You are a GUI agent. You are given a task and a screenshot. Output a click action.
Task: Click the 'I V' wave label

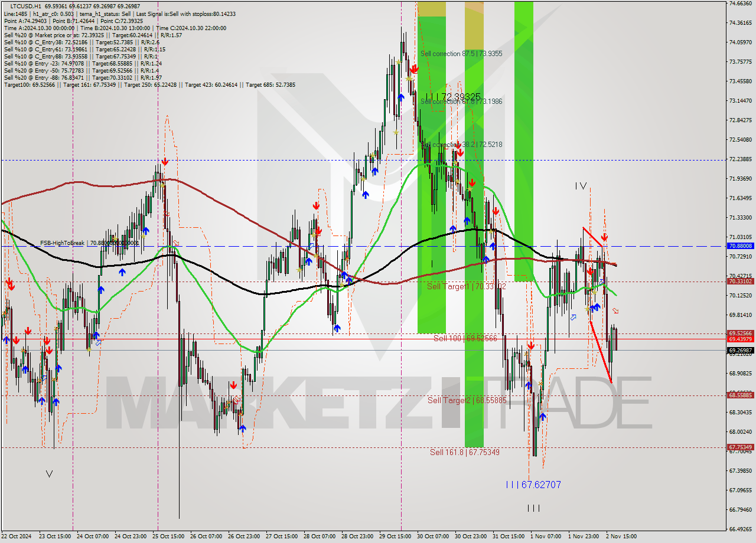click(581, 186)
